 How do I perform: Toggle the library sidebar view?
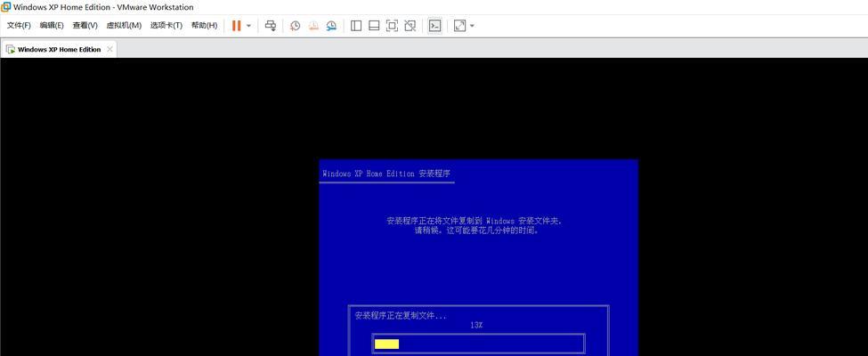pos(356,26)
